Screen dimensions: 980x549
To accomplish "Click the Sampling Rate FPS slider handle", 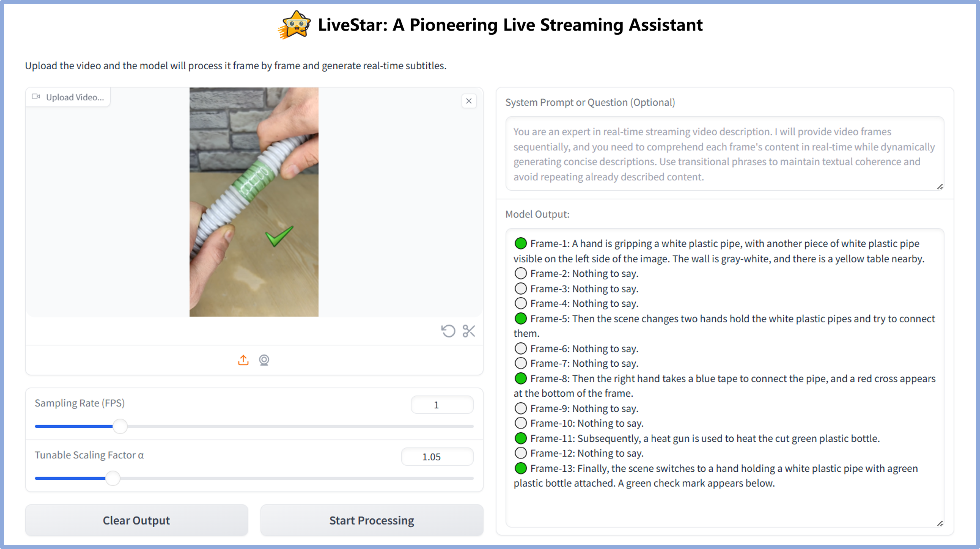I will [x=120, y=426].
